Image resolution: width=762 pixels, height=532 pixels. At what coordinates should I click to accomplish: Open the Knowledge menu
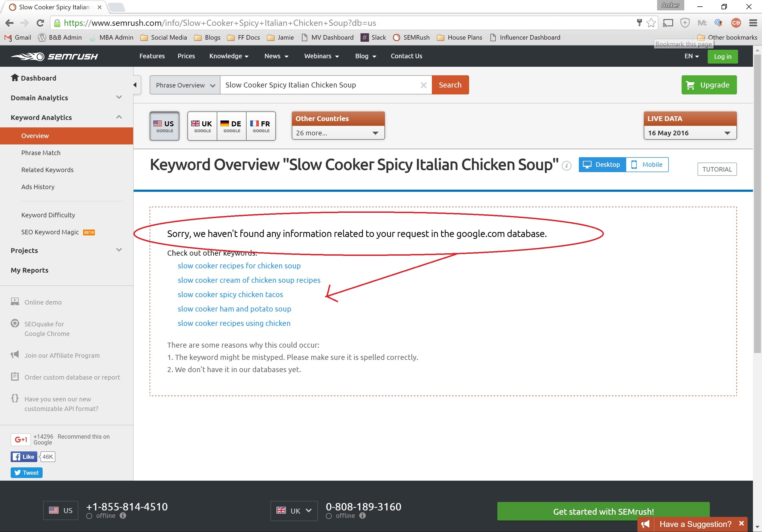coord(229,56)
